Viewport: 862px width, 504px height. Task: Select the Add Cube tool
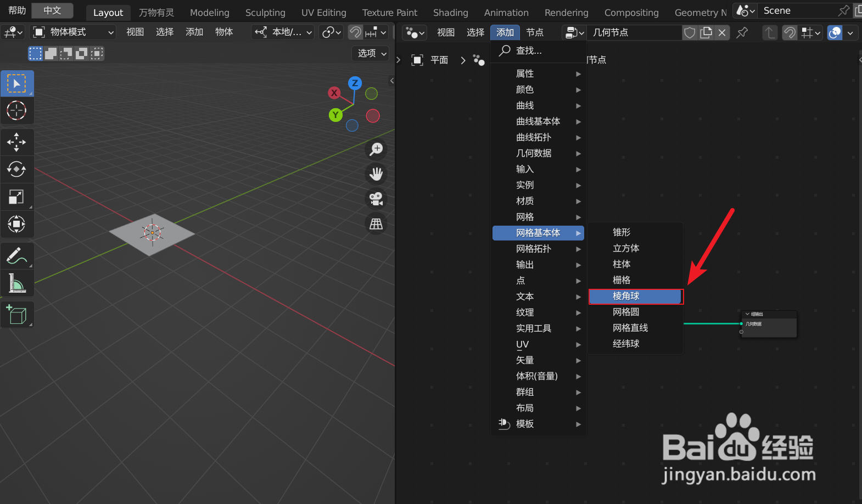17,315
